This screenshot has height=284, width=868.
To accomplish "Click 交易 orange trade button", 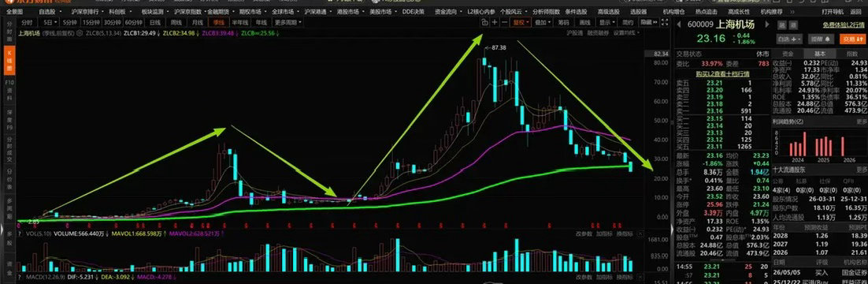I will tap(851, 39).
